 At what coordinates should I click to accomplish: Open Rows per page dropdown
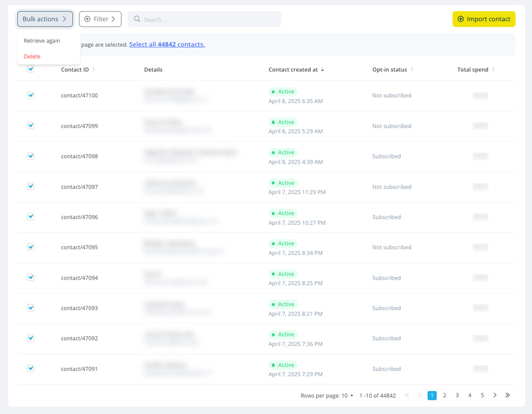click(x=347, y=396)
